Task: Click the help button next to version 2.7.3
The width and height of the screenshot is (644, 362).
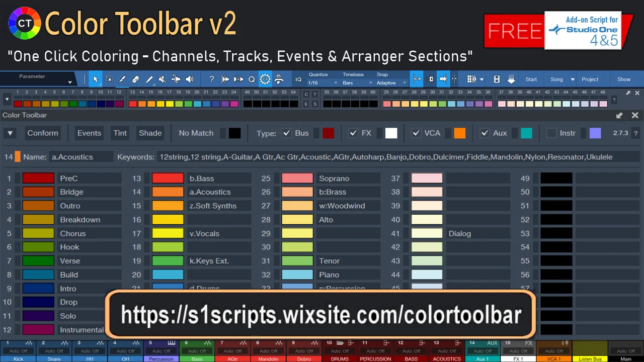Action: point(637,133)
